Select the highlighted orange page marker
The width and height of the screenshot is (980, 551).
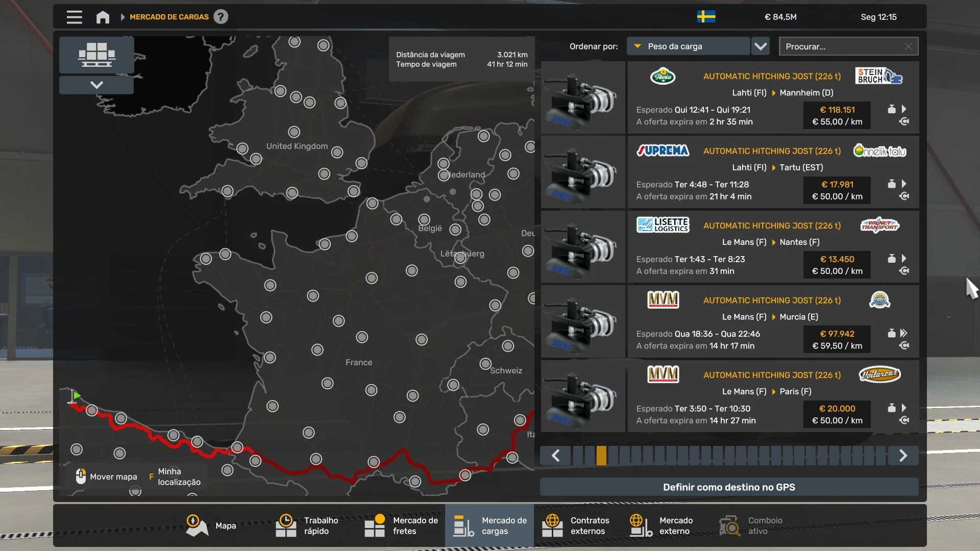tap(601, 456)
